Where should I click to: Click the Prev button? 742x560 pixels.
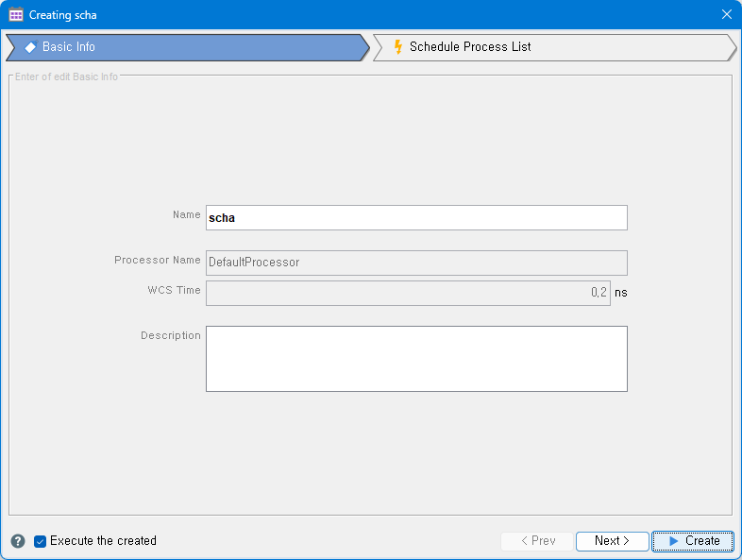[x=537, y=541]
